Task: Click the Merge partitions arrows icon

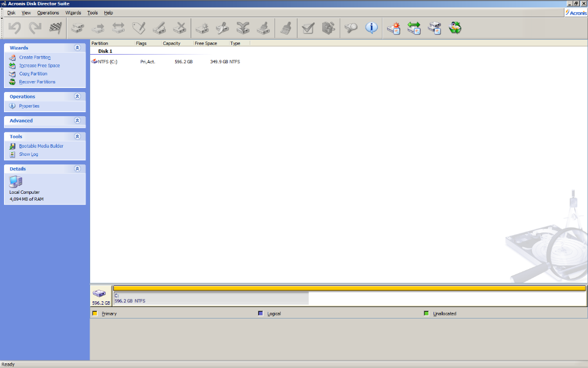Action: [x=243, y=28]
